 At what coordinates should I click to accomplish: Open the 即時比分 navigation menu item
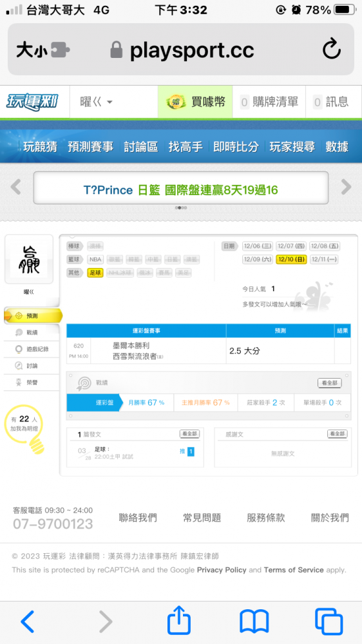(236, 147)
